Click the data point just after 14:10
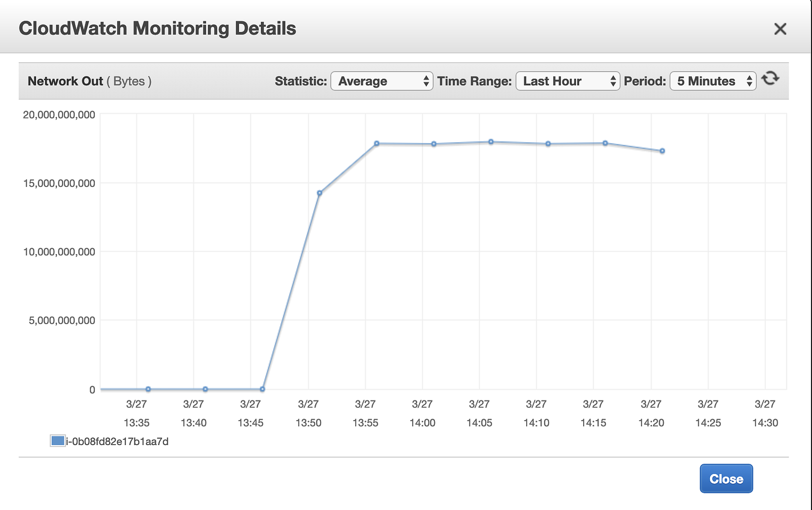This screenshot has height=510, width=812. click(x=548, y=144)
